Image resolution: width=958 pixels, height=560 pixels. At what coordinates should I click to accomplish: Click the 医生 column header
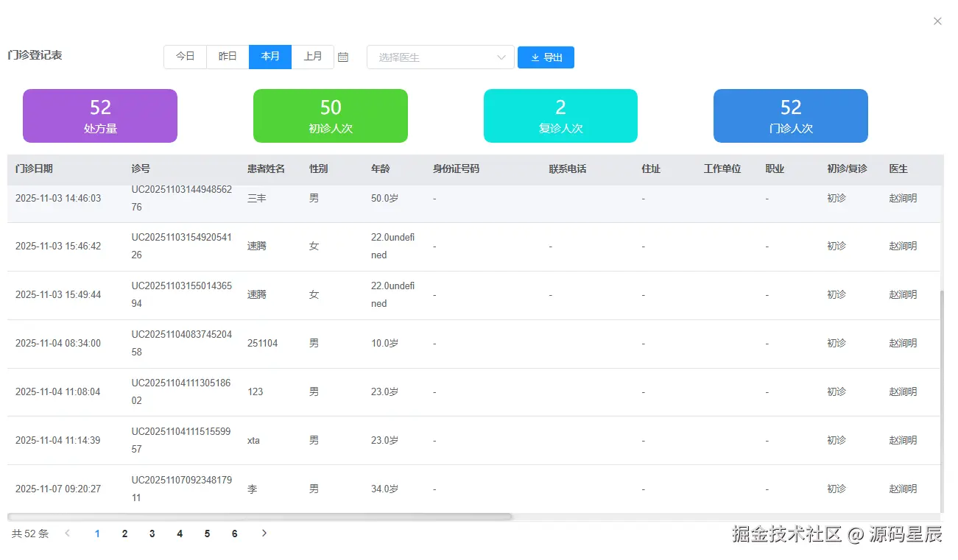pos(898,169)
